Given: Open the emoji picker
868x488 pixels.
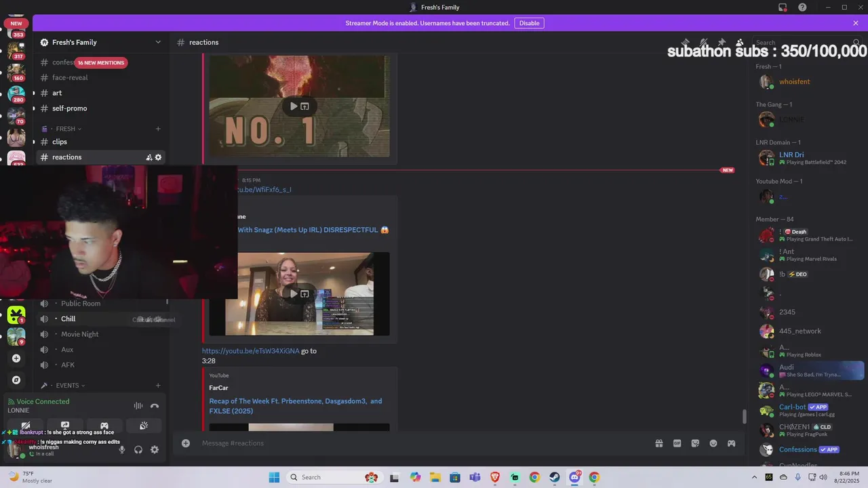Looking at the screenshot, I should point(713,443).
